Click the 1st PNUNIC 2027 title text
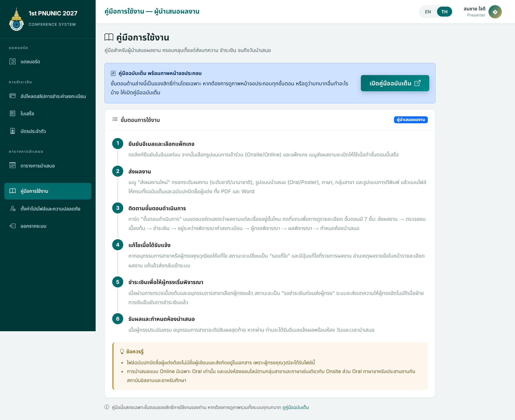Image resolution: width=515 pixels, height=420 pixels. pos(53,13)
